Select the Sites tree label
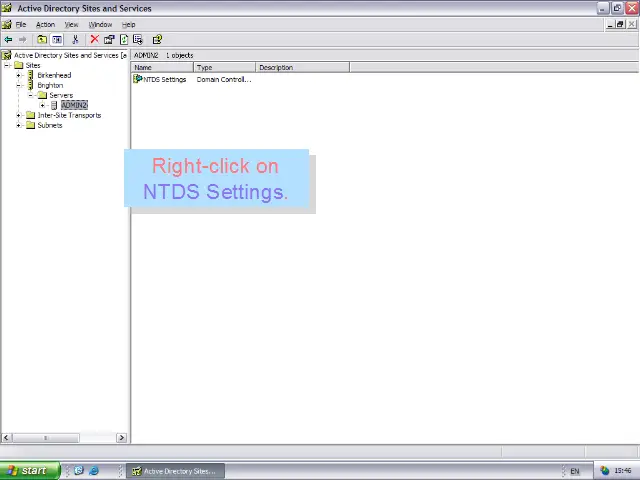This screenshot has width=640, height=480. 33,65
